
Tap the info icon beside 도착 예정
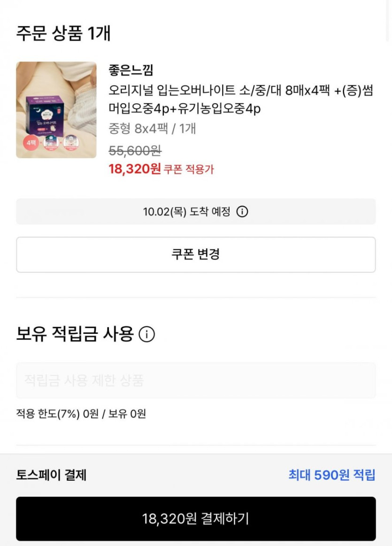pos(242,212)
